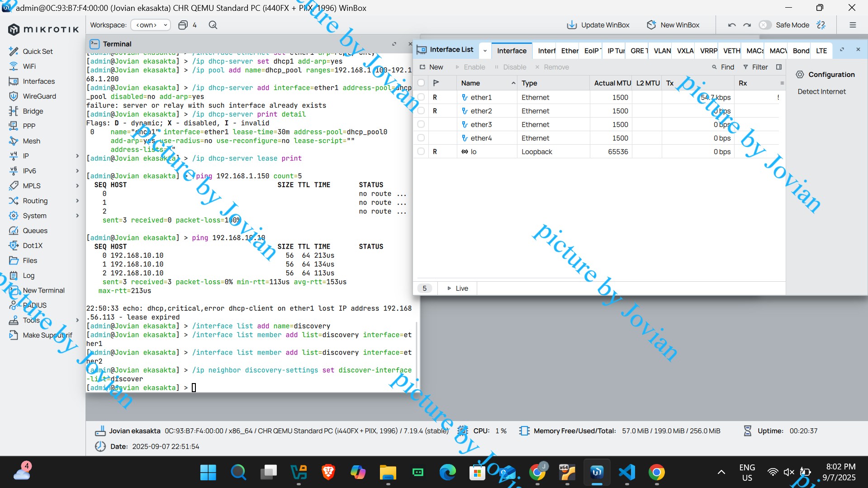Open RADIUS settings
The image size is (868, 488).
point(34,305)
